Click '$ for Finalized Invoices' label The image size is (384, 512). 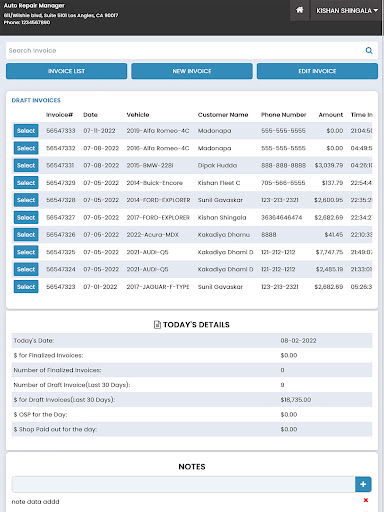click(x=48, y=355)
